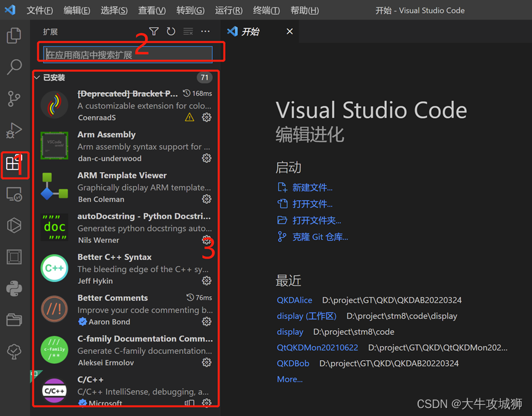Open the Run and Debug view
The height and width of the screenshot is (416, 532).
pyautogui.click(x=14, y=130)
